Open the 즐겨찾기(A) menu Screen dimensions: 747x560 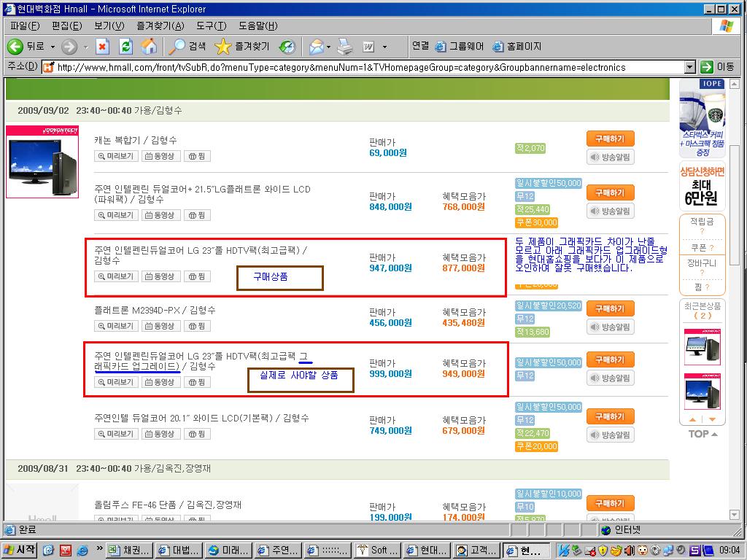(x=160, y=26)
